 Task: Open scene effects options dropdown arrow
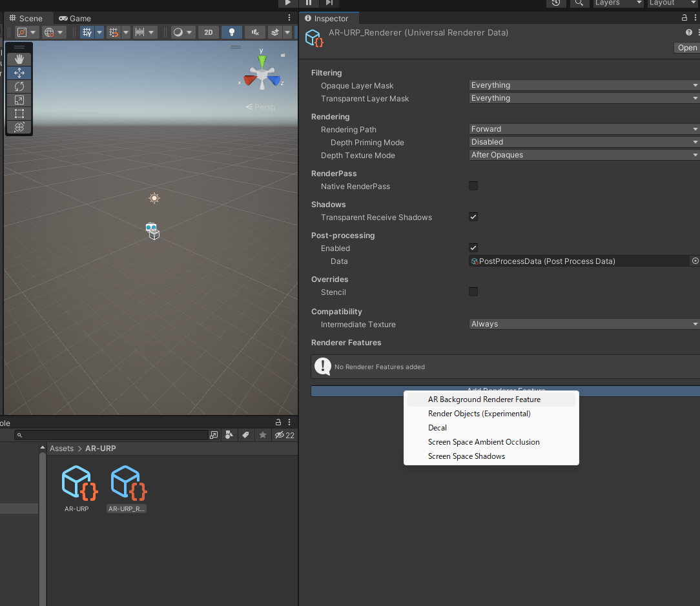pyautogui.click(x=287, y=32)
